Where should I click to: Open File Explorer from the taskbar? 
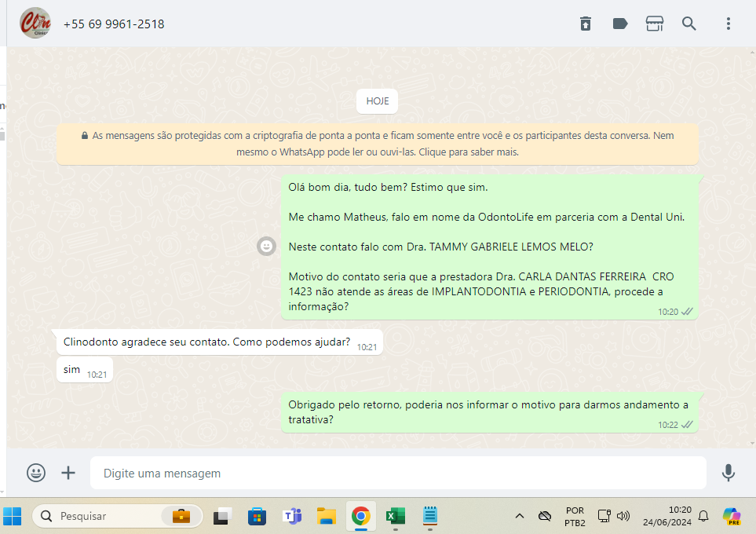click(327, 516)
